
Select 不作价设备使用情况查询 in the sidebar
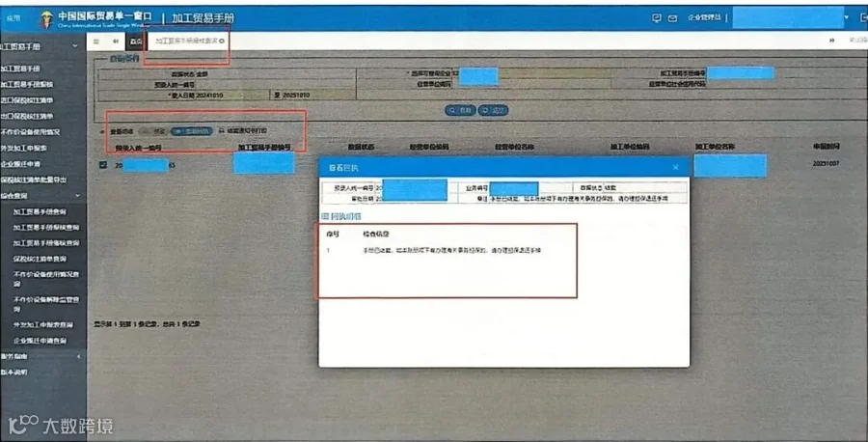click(x=46, y=279)
